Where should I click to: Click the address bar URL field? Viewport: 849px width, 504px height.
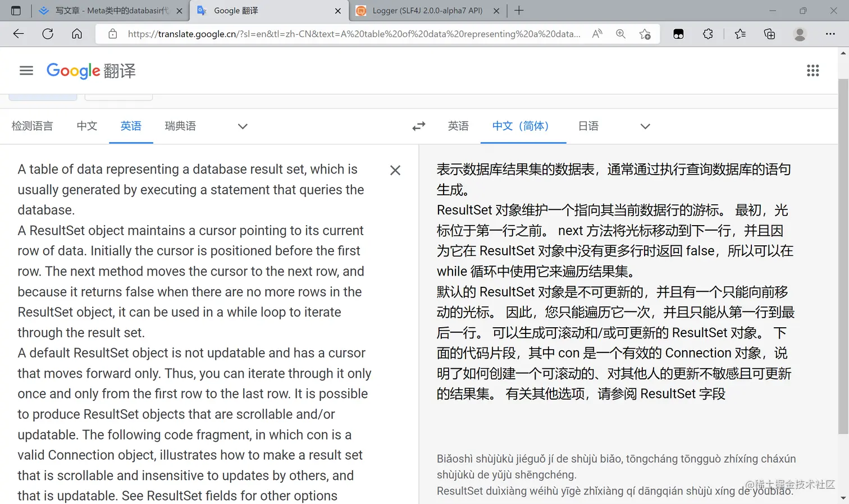(354, 34)
